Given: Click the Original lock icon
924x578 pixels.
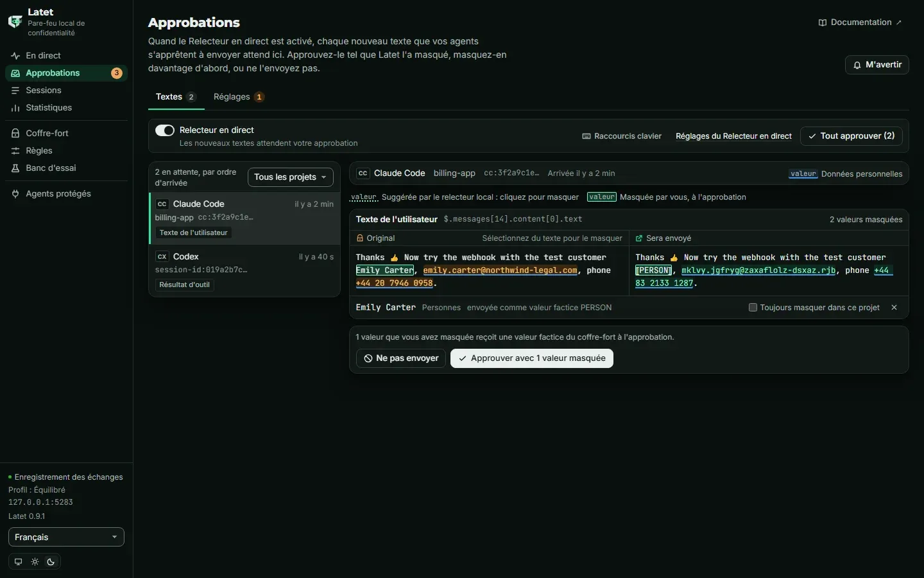Looking at the screenshot, I should pyautogui.click(x=360, y=238).
